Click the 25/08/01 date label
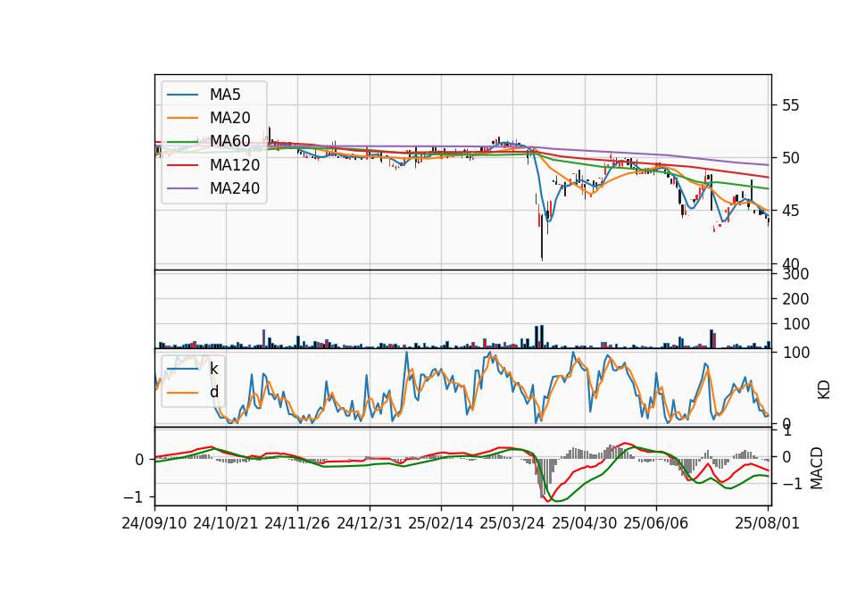Image resolution: width=857 pixels, height=616 pixels. (x=768, y=523)
